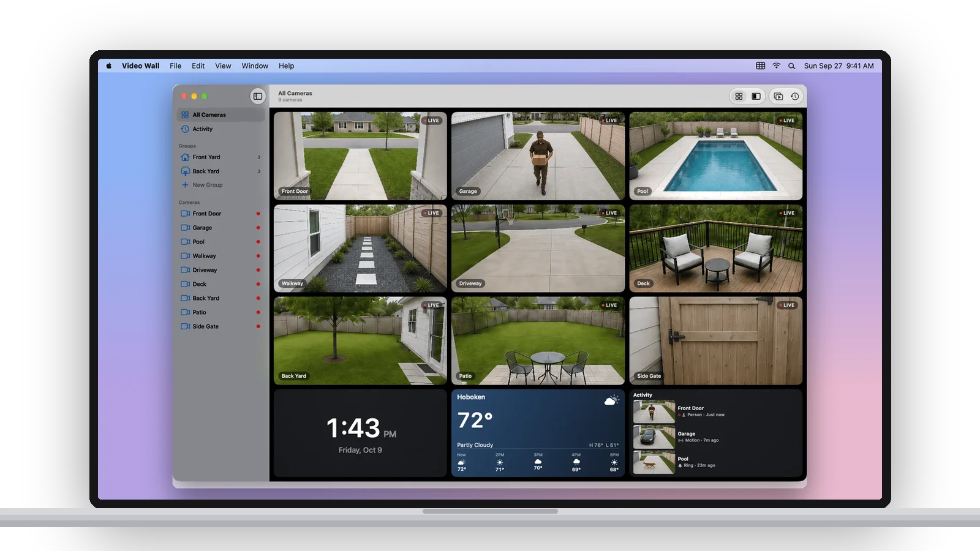Open the Front Door live feed tile
Image resolution: width=980 pixels, height=551 pixels.
[x=360, y=156]
